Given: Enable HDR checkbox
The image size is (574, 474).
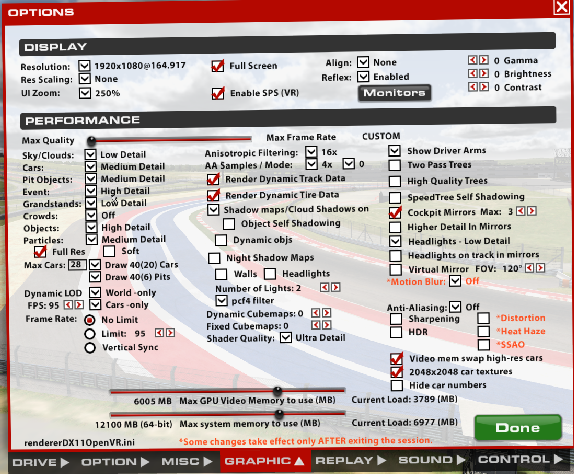Looking at the screenshot, I should [x=396, y=332].
